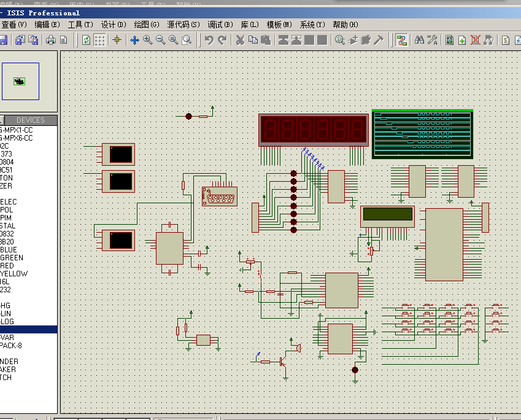Select the speaker symbol in schematic
521x420 pixels.
[x=298, y=348]
